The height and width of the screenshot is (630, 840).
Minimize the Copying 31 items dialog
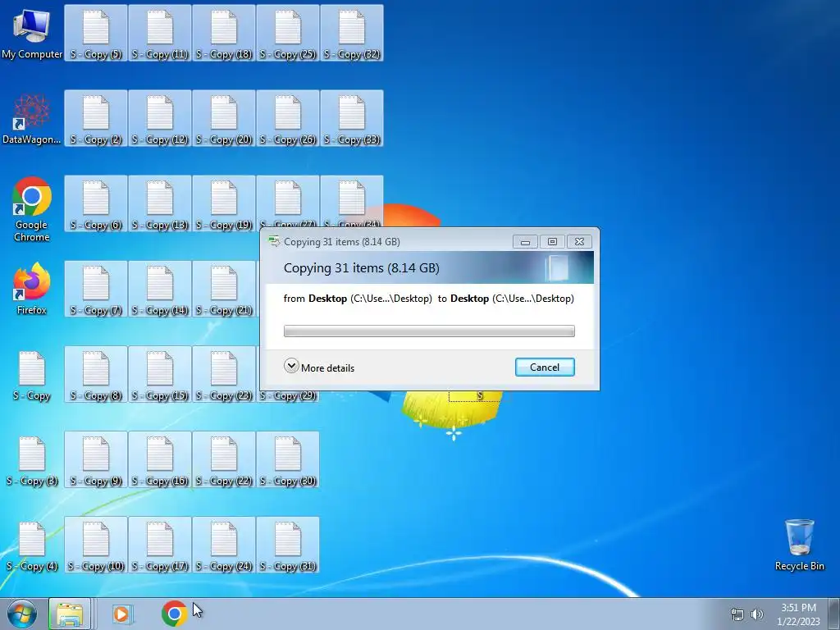tap(525, 242)
